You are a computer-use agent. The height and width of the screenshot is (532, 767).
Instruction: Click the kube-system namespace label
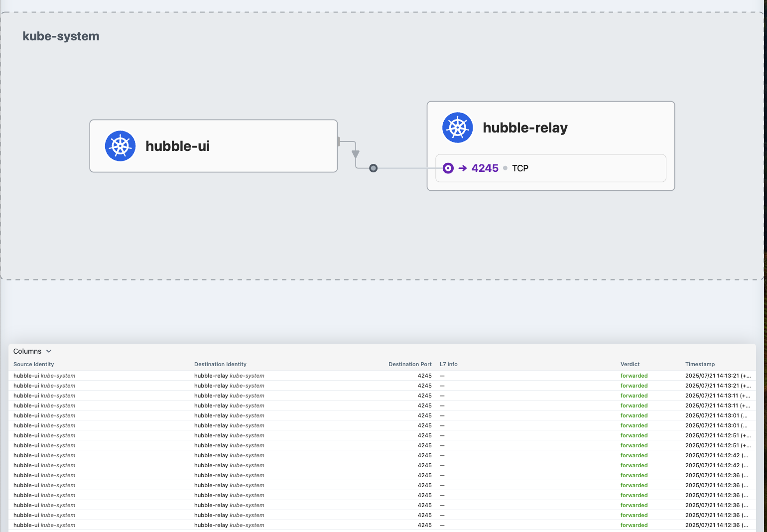(x=61, y=36)
